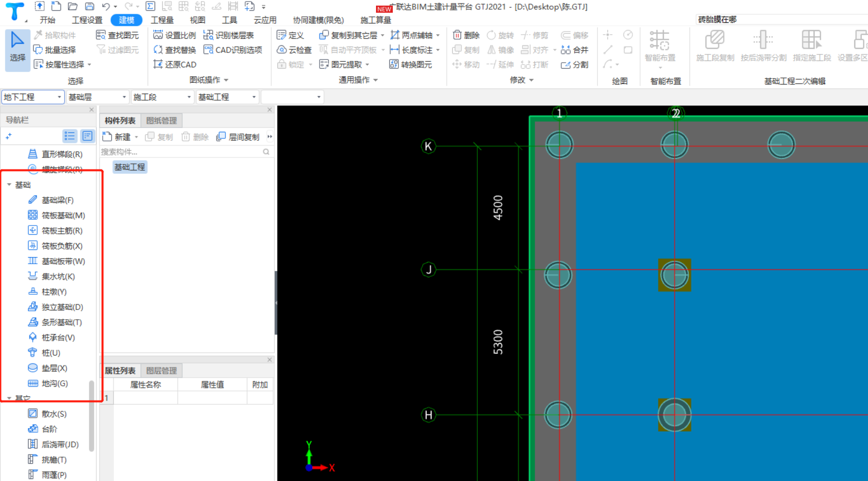Open 基础层 floor dropdown
The image size is (868, 481).
97,97
